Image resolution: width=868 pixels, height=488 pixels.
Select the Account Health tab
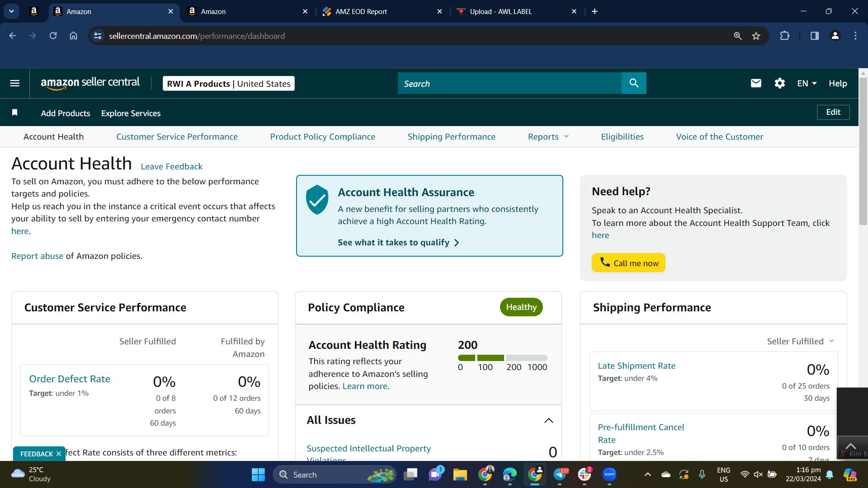[x=53, y=136]
